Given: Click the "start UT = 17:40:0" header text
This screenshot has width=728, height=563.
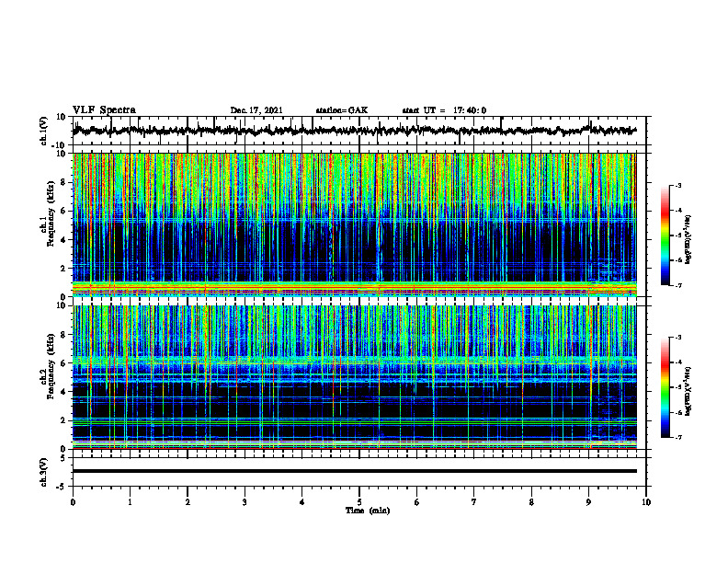Looking at the screenshot, I should [x=444, y=110].
